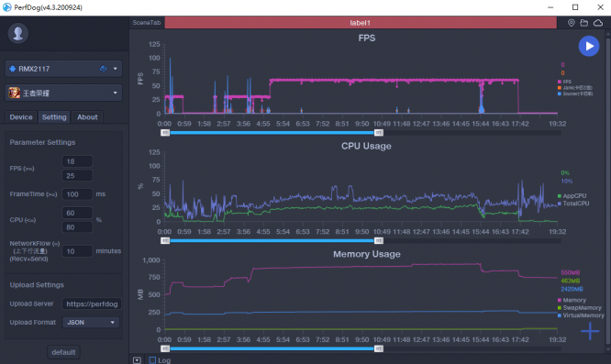Click the user profile avatar icon
Image resolution: width=611 pixels, height=364 pixels.
18,34
